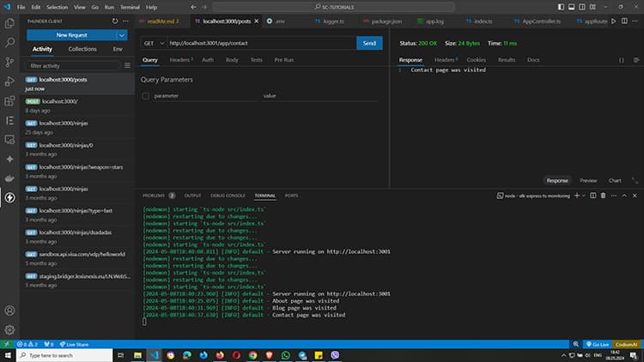Screen dimensions: 644x362
Task: Open the Docker view in activity bar
Action: click(x=9, y=178)
